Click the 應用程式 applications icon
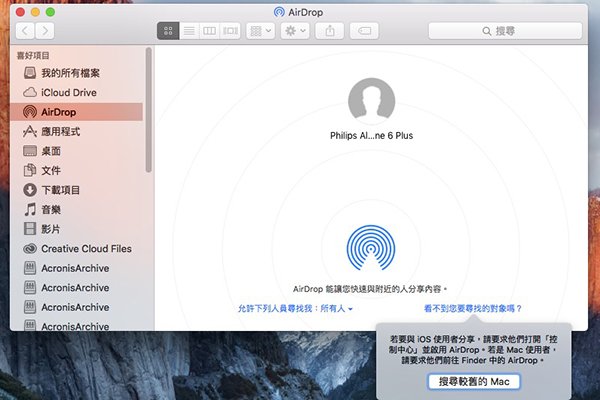Viewport: 600px width, 400px height. pos(30,131)
